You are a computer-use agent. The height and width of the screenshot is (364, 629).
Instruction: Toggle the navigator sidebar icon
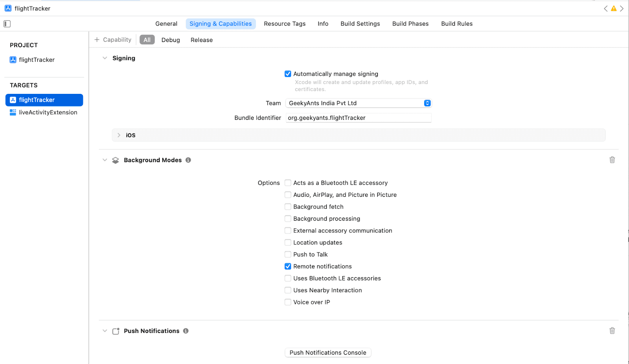tap(7, 24)
